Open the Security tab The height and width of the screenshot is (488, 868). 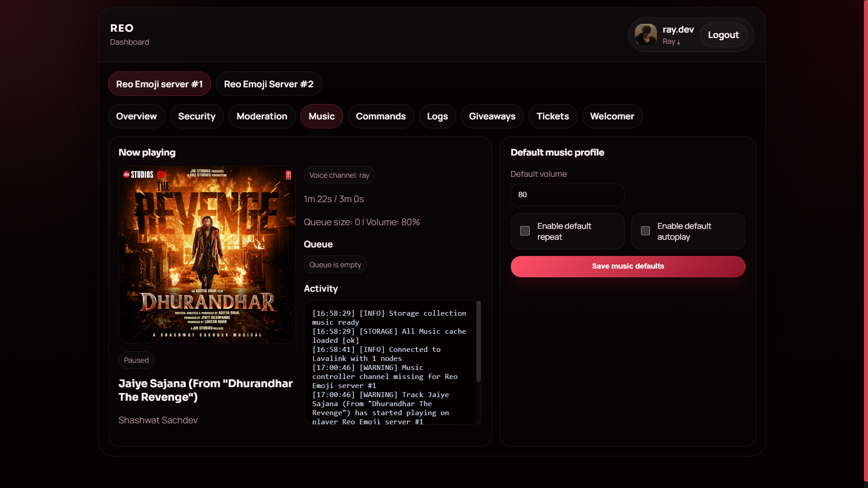click(197, 116)
